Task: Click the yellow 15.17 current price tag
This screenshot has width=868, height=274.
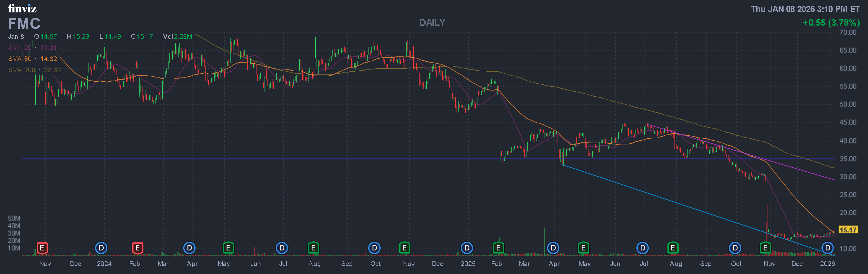Action: click(848, 230)
